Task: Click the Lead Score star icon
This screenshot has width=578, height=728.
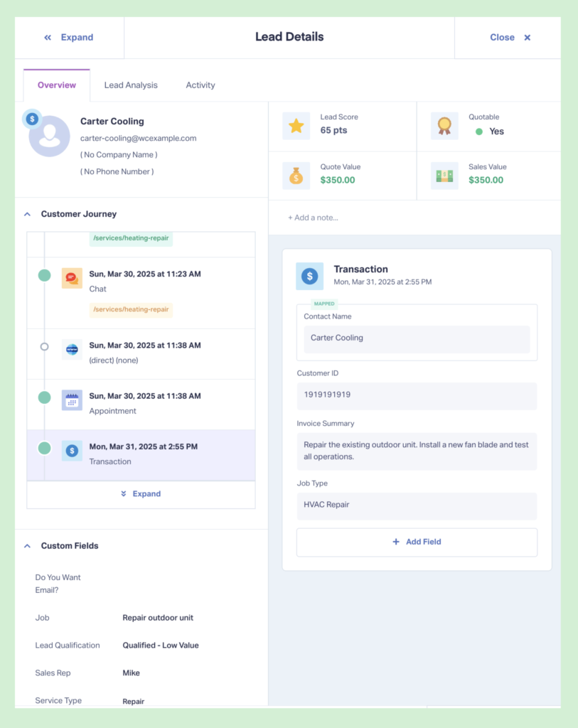Action: (296, 126)
